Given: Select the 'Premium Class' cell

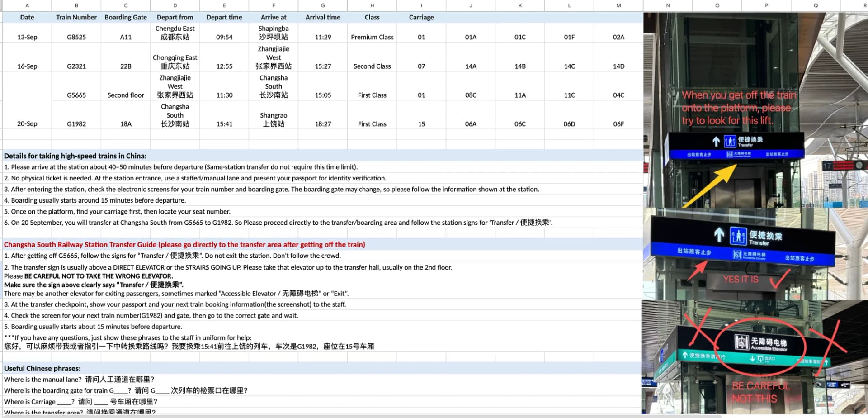Looking at the screenshot, I should [372, 33].
